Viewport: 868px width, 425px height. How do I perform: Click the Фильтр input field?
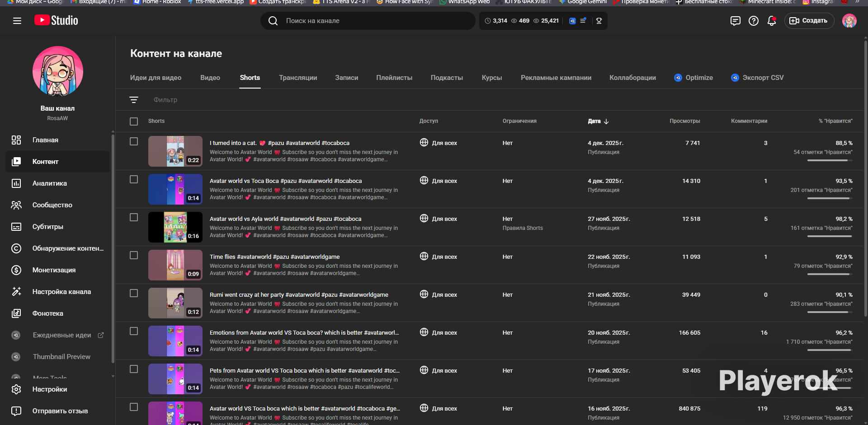tap(165, 100)
